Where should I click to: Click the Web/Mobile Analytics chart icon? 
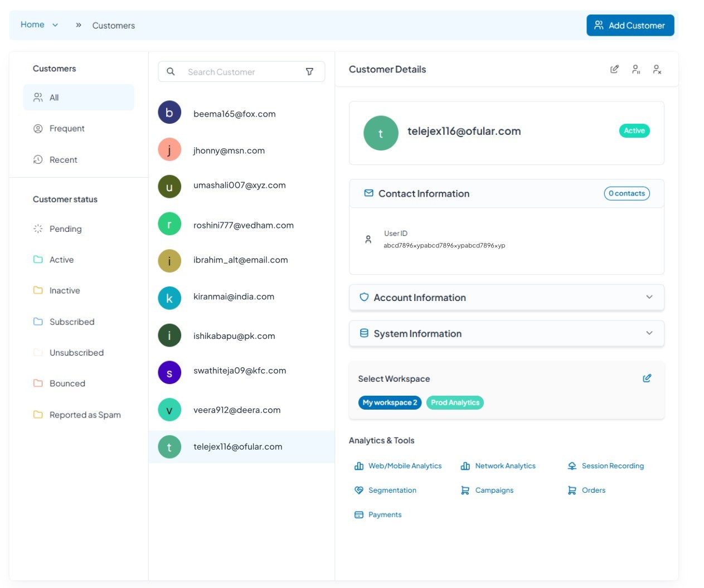359,466
